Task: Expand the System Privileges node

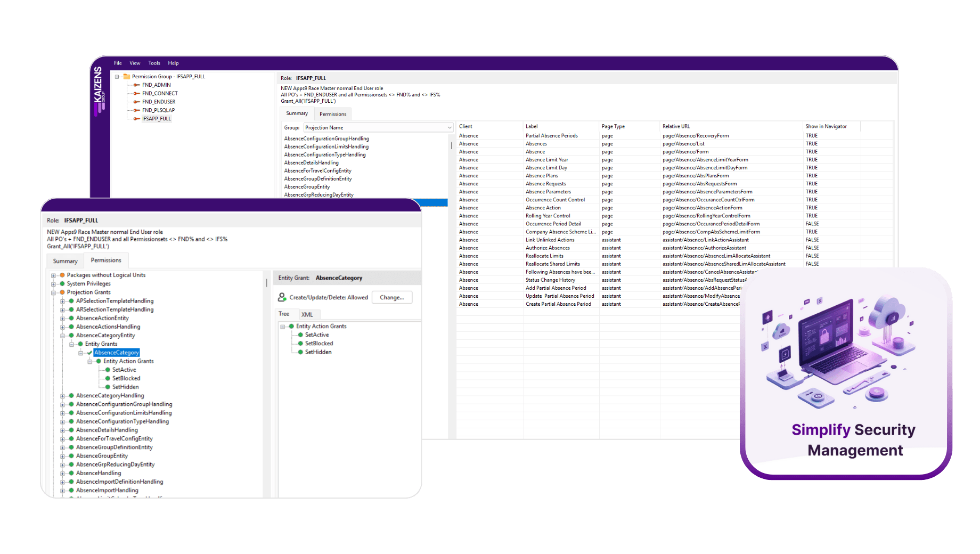Action: (x=53, y=284)
